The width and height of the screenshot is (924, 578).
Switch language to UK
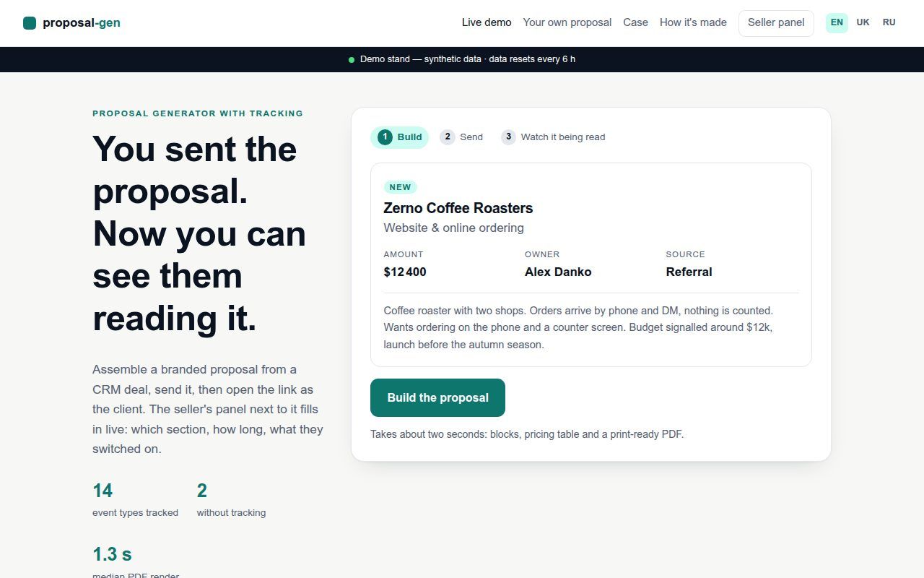pyautogui.click(x=863, y=22)
